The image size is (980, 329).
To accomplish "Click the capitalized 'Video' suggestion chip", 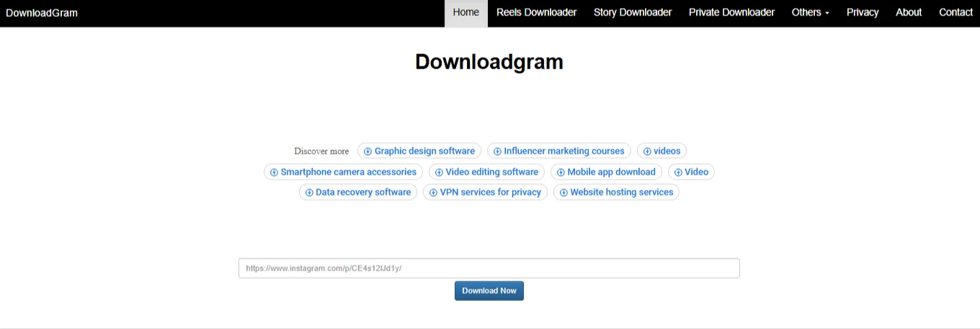I will coord(692,172).
